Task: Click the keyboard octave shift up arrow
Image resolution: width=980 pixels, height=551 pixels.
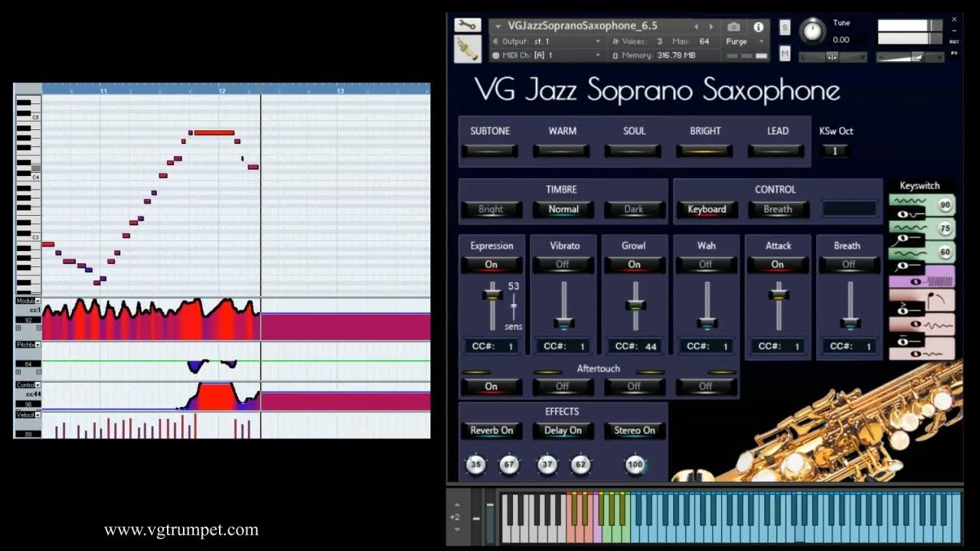Action: (x=457, y=505)
